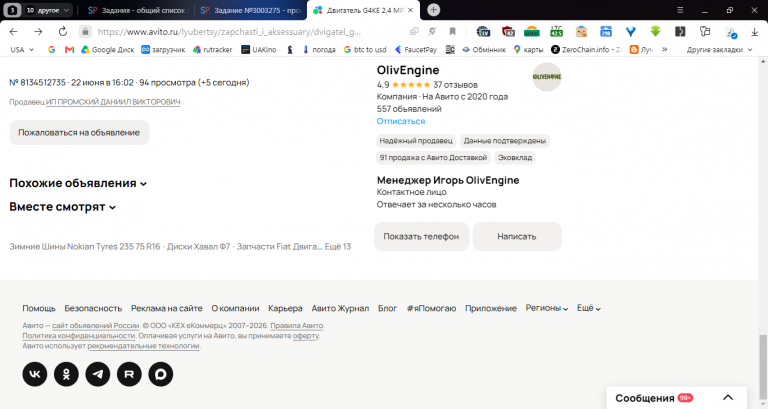Open the red shield 42 extension
768x409 pixels.
tap(508, 32)
